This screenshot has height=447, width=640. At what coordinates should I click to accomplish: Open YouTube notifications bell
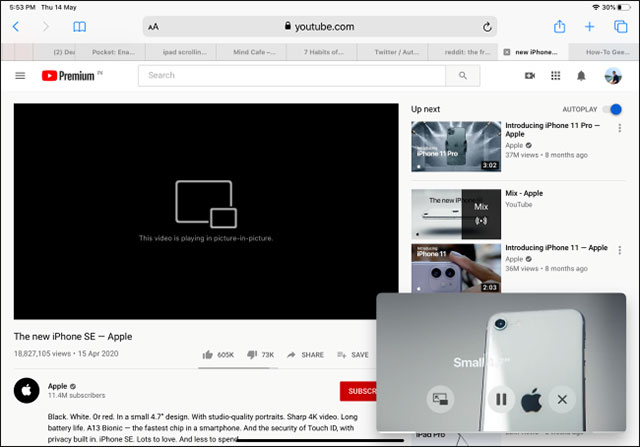[x=581, y=76]
